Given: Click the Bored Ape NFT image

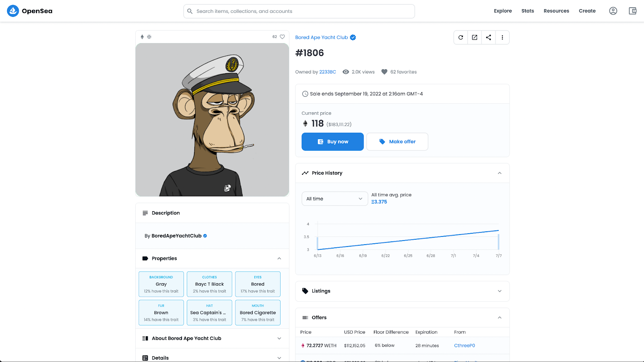Looking at the screenshot, I should point(212,120).
